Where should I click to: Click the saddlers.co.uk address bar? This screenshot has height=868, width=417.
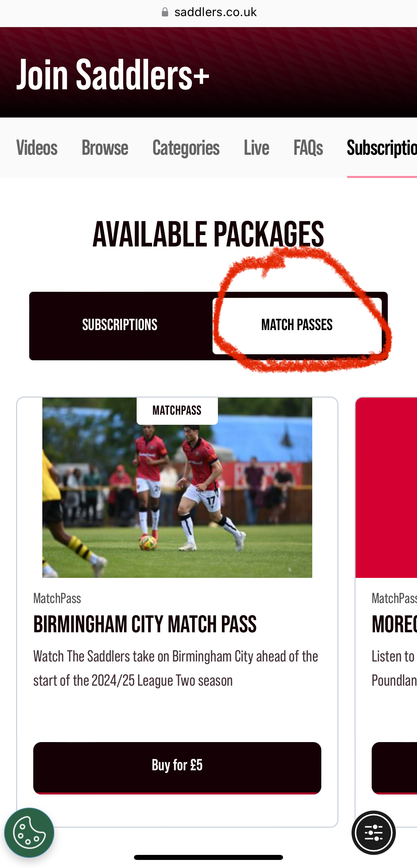click(208, 12)
